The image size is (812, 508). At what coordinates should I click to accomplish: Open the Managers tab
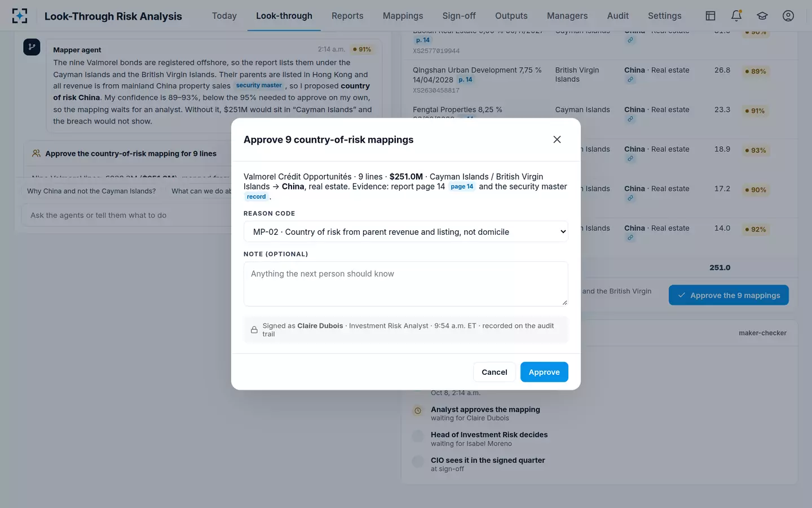567,16
